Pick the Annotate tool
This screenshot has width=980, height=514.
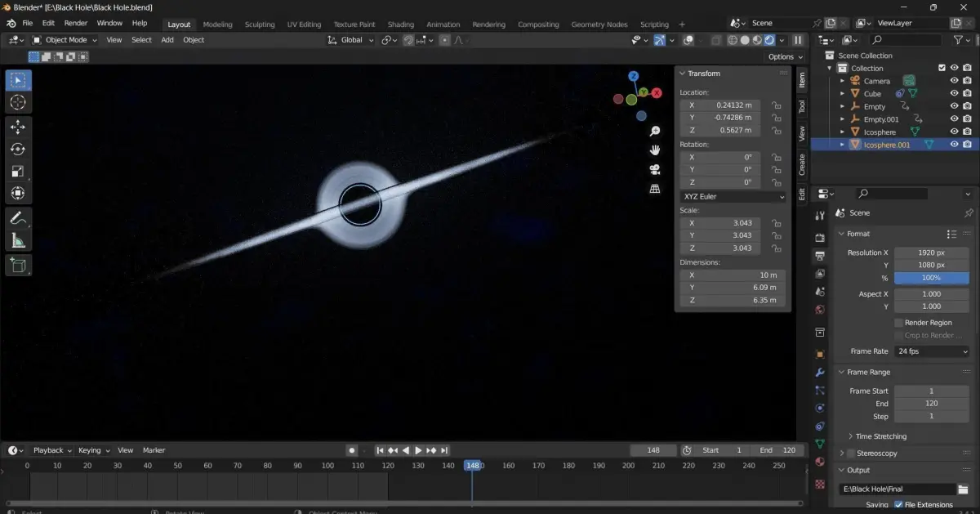[18, 218]
